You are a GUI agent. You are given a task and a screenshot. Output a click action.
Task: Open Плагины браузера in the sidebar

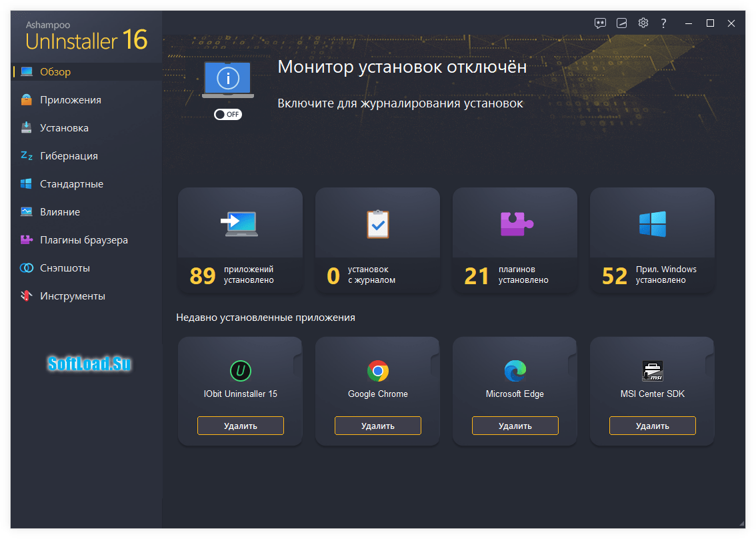pyautogui.click(x=86, y=240)
